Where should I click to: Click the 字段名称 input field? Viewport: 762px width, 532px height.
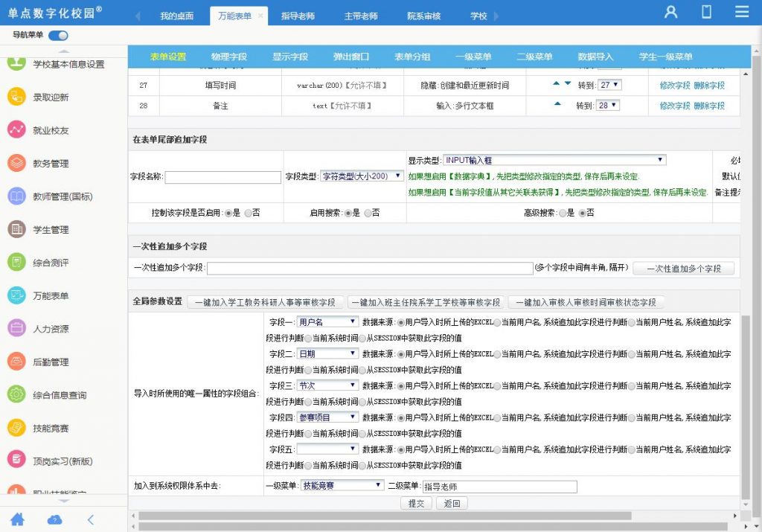point(223,177)
